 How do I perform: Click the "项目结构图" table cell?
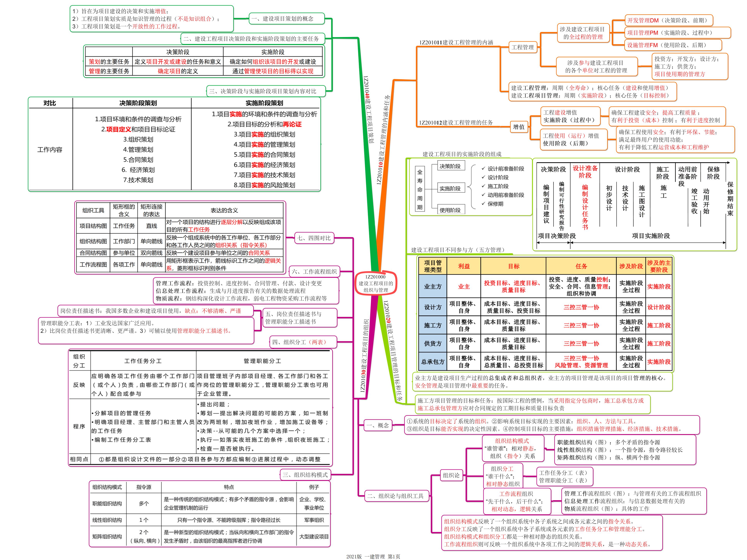click(x=93, y=226)
